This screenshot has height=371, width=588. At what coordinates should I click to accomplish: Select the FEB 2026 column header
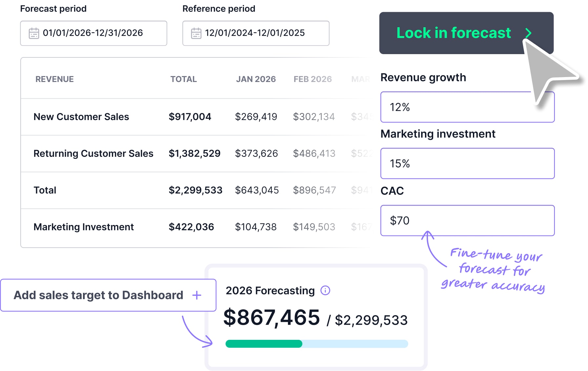click(313, 79)
